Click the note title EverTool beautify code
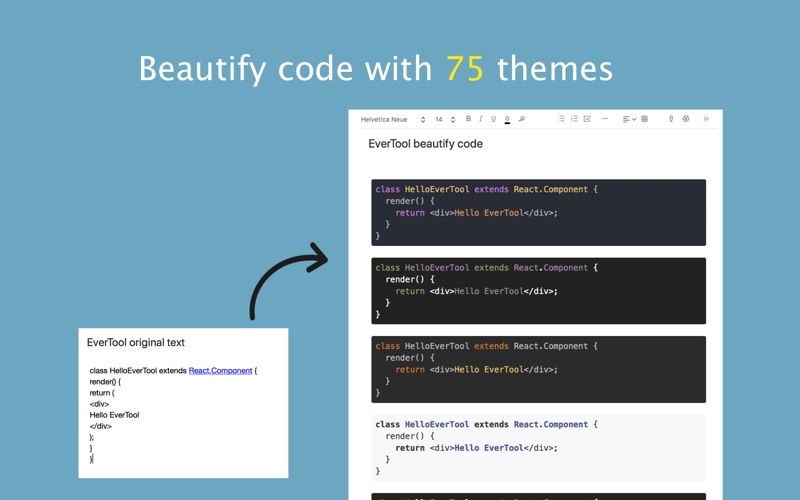This screenshot has height=500, width=800. [x=426, y=144]
